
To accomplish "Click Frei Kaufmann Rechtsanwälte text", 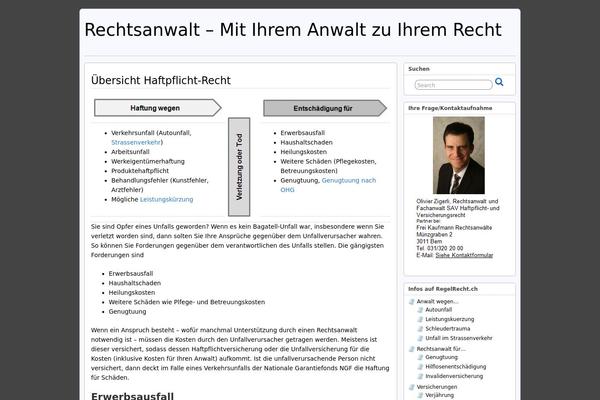I will point(454,228).
